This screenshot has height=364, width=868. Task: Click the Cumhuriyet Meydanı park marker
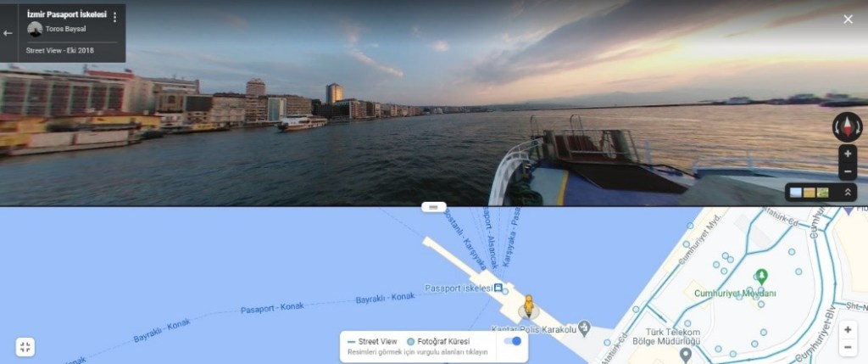click(x=762, y=276)
